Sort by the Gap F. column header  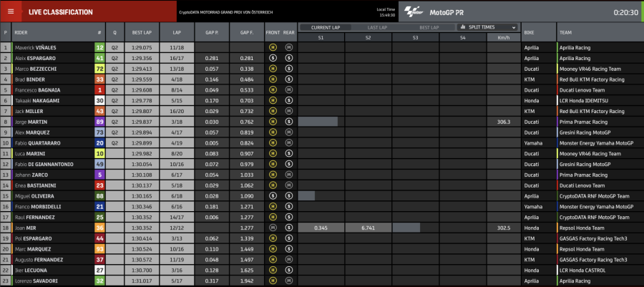pos(247,32)
